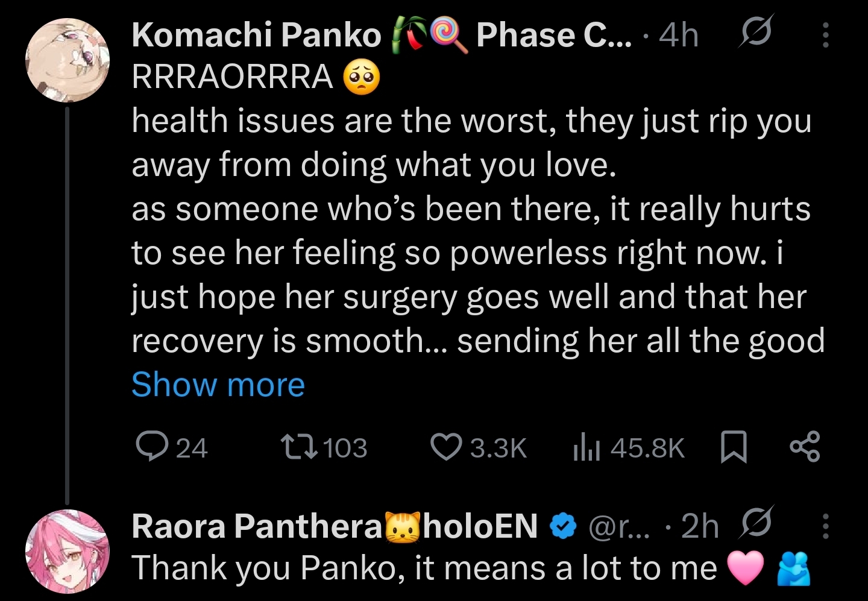The height and width of the screenshot is (601, 868).
Task: Open more options on Raora Panthera's reply
Action: 826,526
